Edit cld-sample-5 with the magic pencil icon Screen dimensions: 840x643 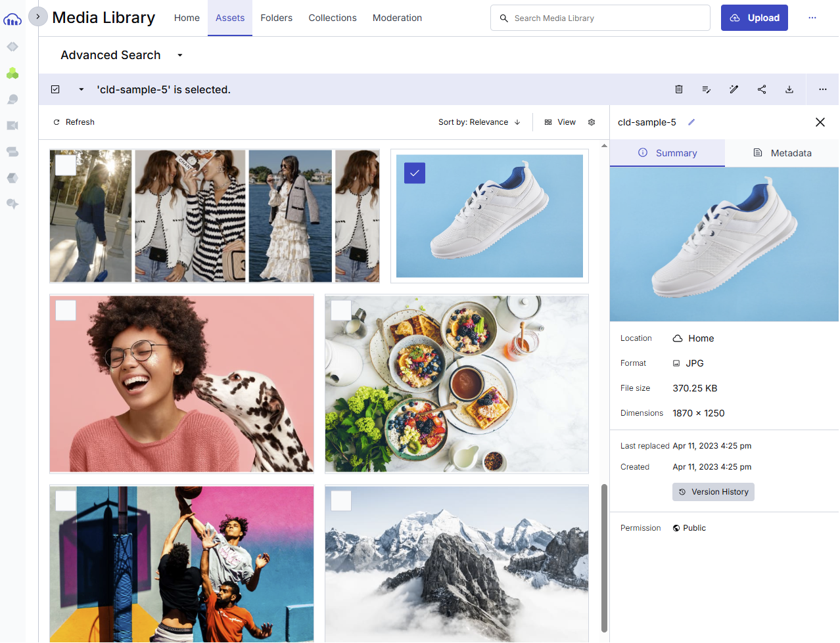click(x=734, y=89)
